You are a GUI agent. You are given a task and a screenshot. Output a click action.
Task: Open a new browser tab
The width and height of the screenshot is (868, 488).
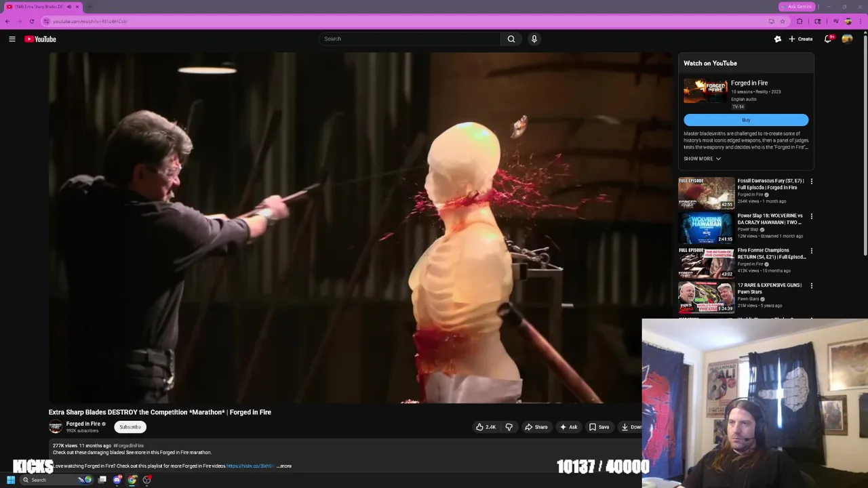click(90, 7)
